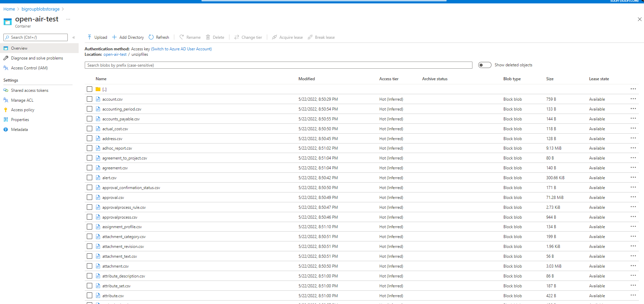Check the box for accounting_period.csv
This screenshot has width=644, height=304.
click(90, 109)
